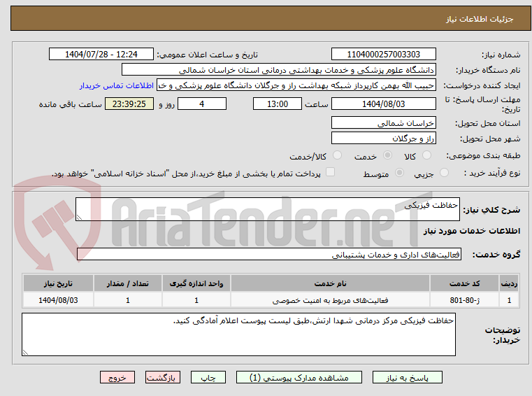This screenshot has width=532, height=396.
Task: Click the نام دستگاه خریدار field
Action: [x=278, y=70]
